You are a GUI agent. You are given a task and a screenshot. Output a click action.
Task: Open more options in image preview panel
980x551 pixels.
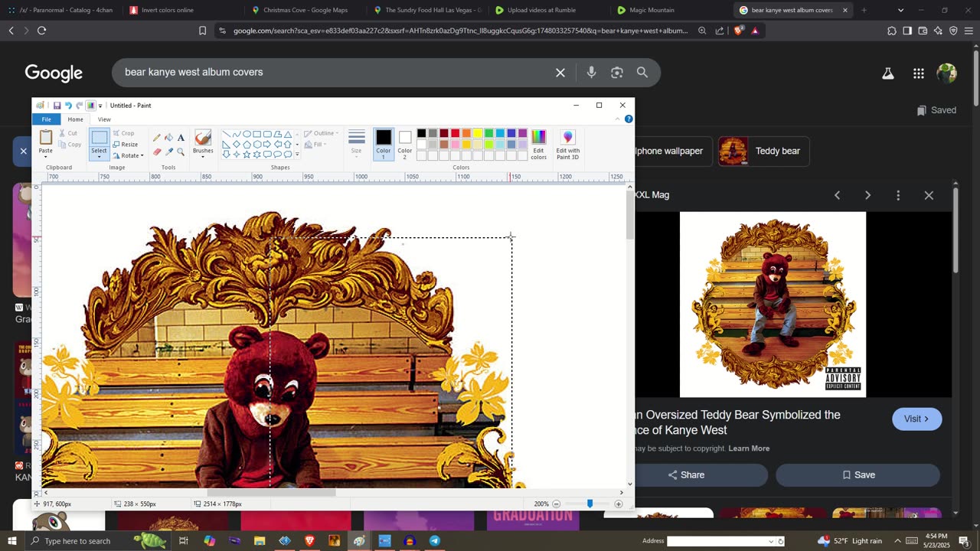898,195
